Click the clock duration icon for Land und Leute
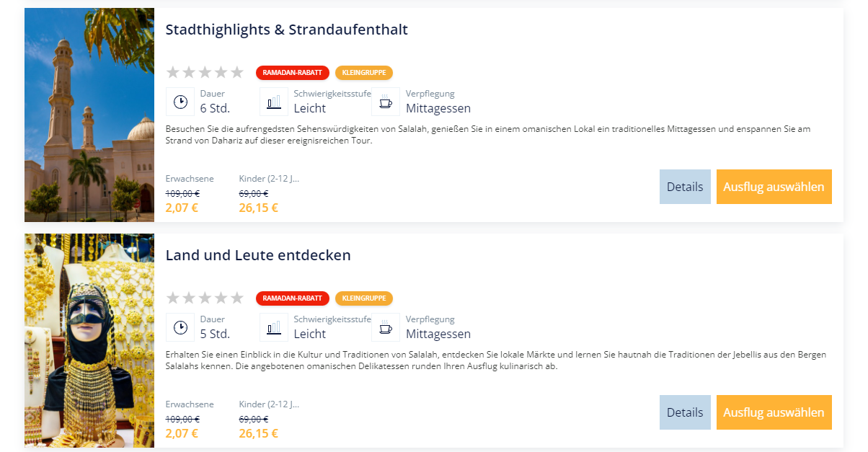 [180, 327]
